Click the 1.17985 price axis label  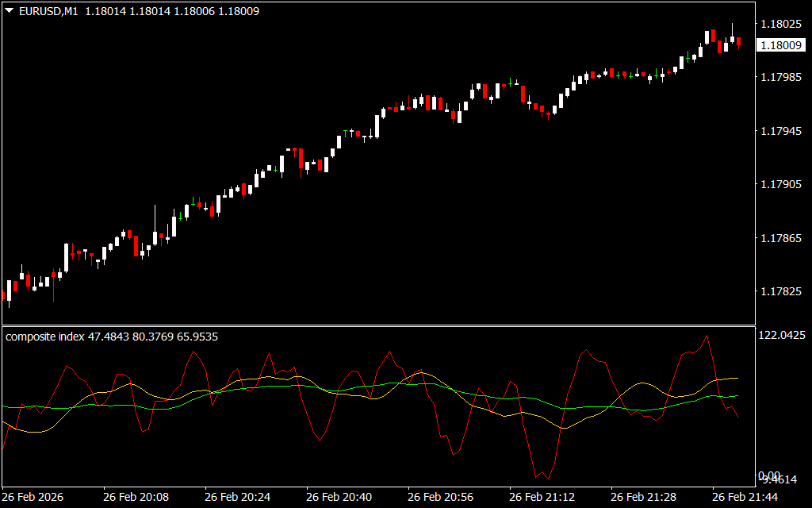pyautogui.click(x=782, y=78)
